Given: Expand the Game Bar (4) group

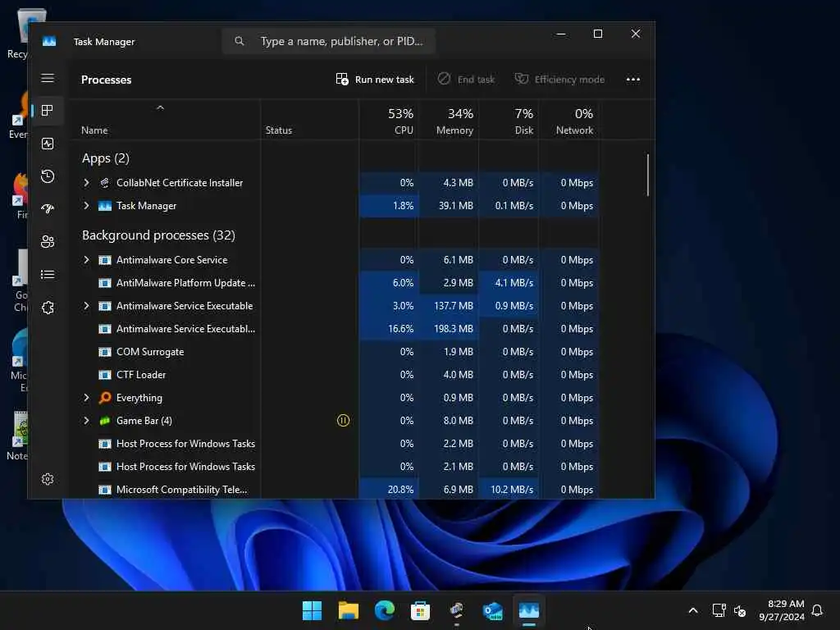Looking at the screenshot, I should pyautogui.click(x=86, y=421).
